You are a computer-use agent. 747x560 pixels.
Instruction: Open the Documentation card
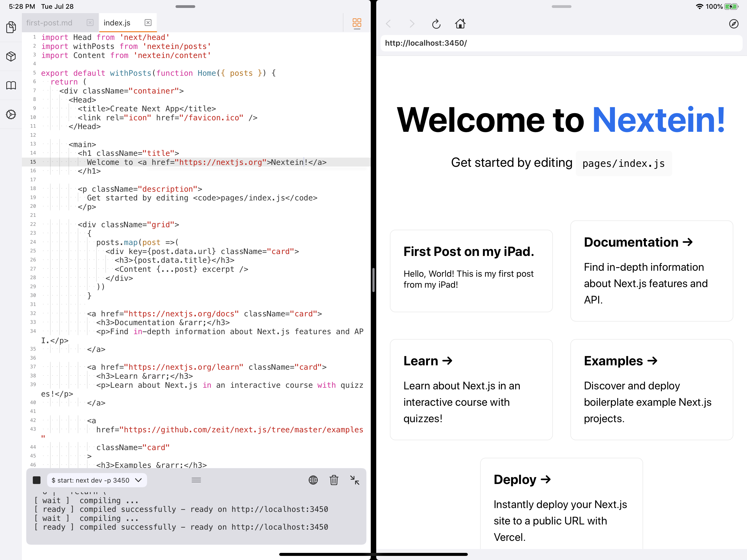pyautogui.click(x=651, y=271)
